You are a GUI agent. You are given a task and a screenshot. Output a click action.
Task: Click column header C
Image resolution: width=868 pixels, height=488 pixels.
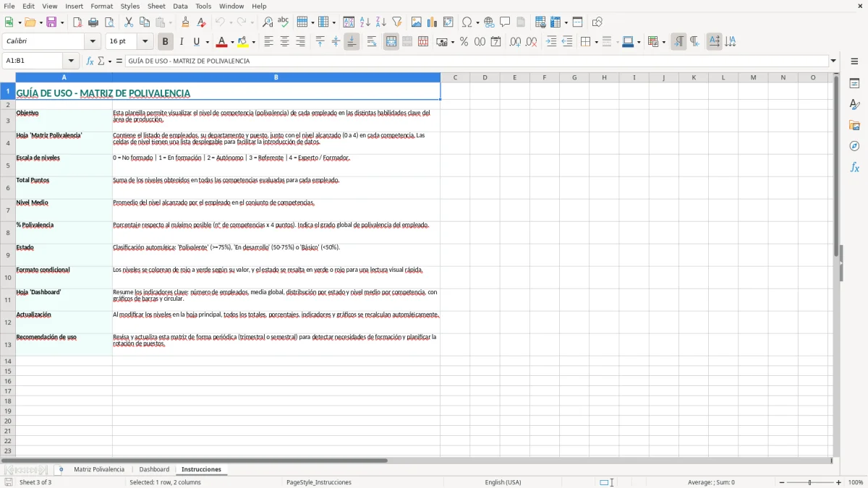pyautogui.click(x=455, y=77)
